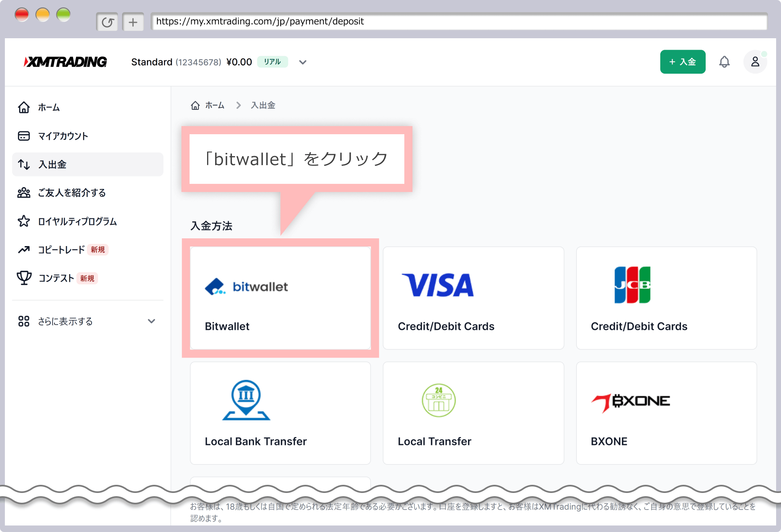This screenshot has width=781, height=532.
Task: Select the BXONE payment option
Action: (666, 413)
